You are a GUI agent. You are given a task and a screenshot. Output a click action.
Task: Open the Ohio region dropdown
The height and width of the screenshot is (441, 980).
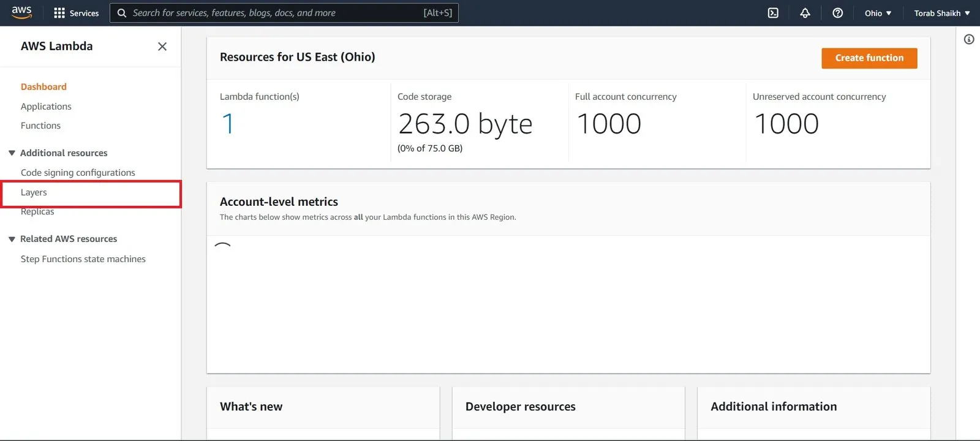tap(878, 13)
